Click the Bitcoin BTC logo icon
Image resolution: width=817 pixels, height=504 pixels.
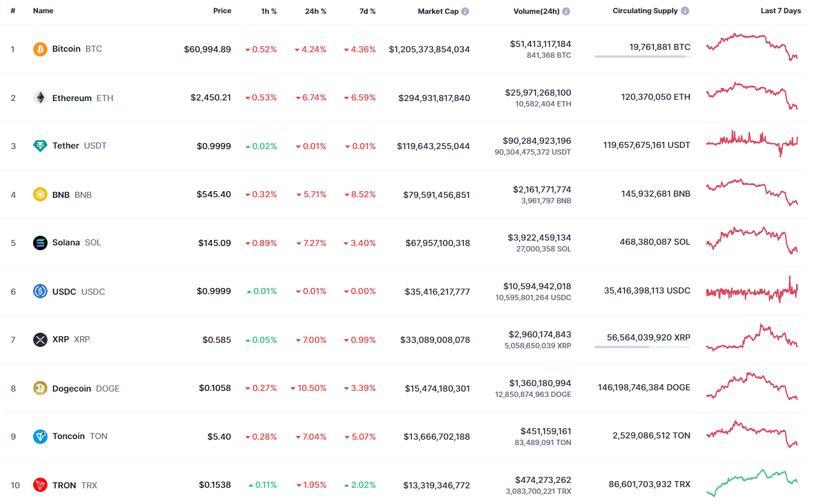coord(40,49)
